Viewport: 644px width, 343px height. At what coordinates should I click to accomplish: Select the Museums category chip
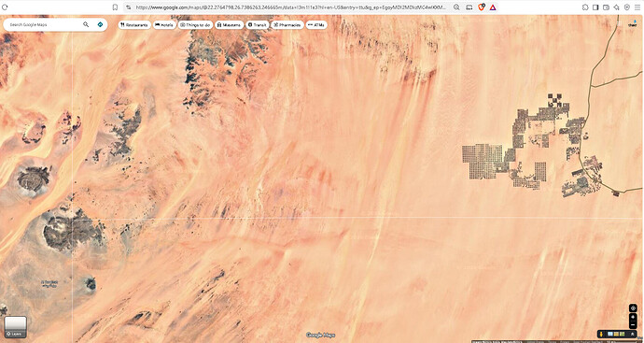(230, 25)
